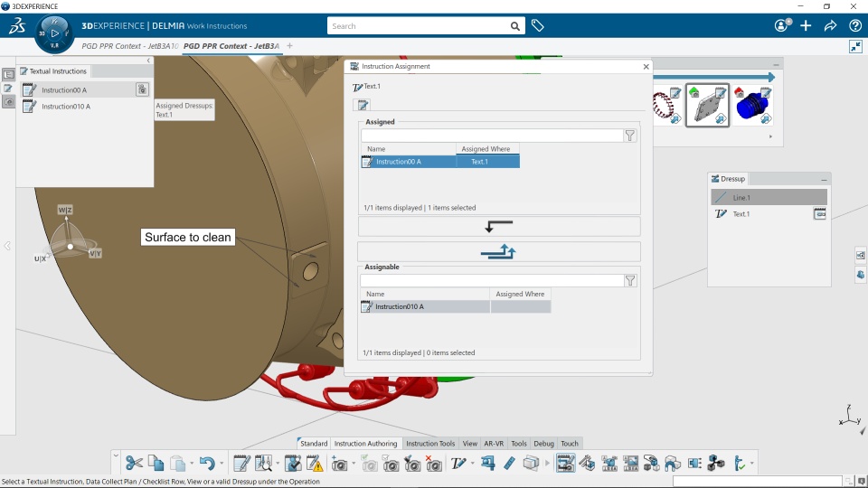The image size is (868, 488).
Task: Click notepad icon under Text.1 in dialog
Action: point(363,105)
